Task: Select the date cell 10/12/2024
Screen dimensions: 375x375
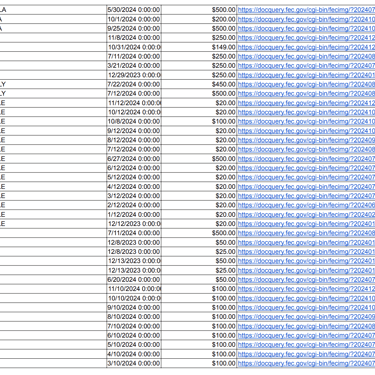Action: tap(134, 112)
